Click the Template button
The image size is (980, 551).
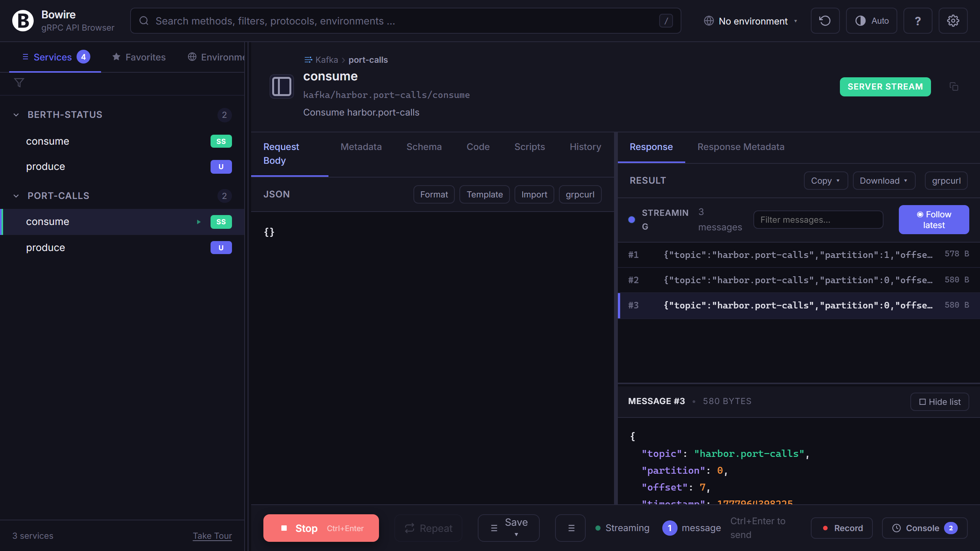coord(484,194)
